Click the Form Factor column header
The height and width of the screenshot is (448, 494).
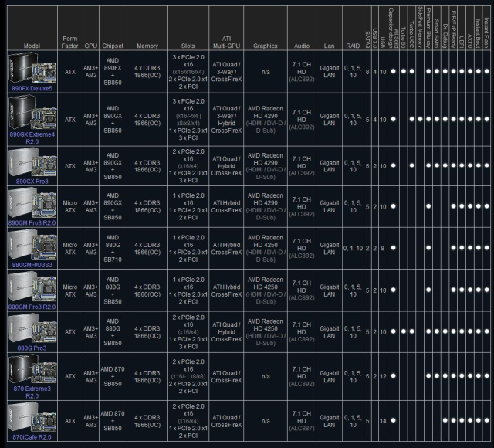click(x=70, y=42)
